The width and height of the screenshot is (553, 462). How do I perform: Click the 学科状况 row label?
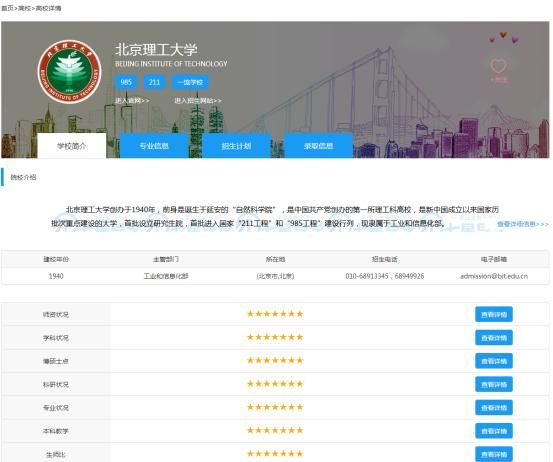pyautogui.click(x=56, y=338)
